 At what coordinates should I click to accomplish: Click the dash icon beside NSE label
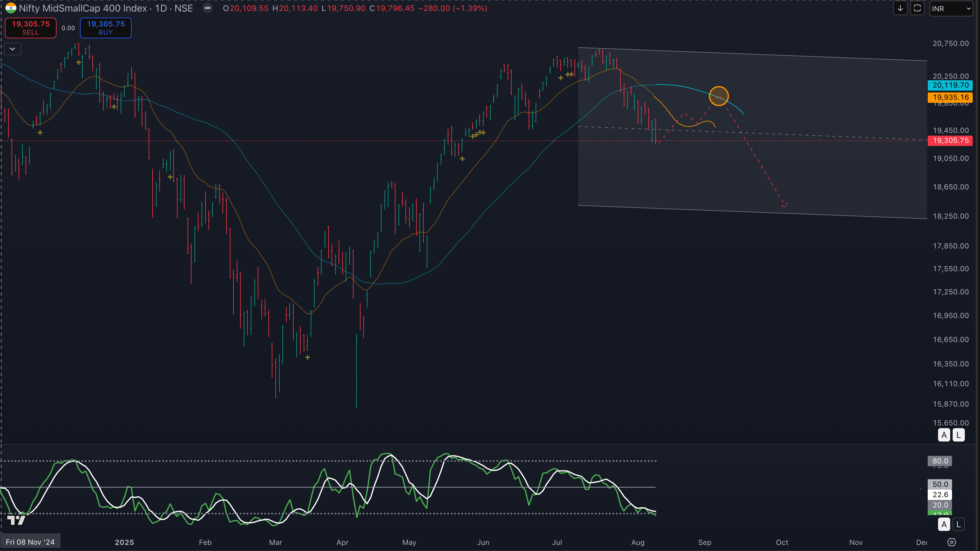207,8
